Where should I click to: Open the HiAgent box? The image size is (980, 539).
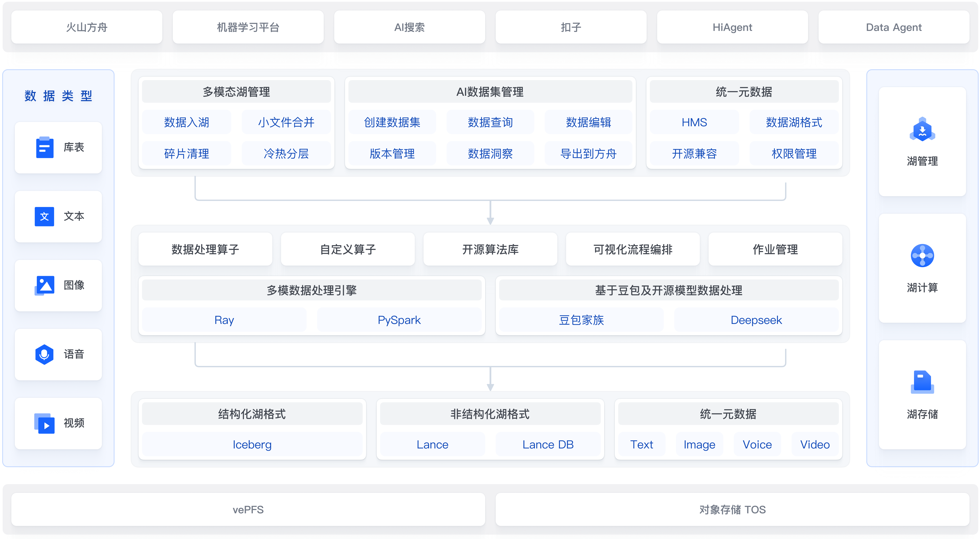pos(732,27)
